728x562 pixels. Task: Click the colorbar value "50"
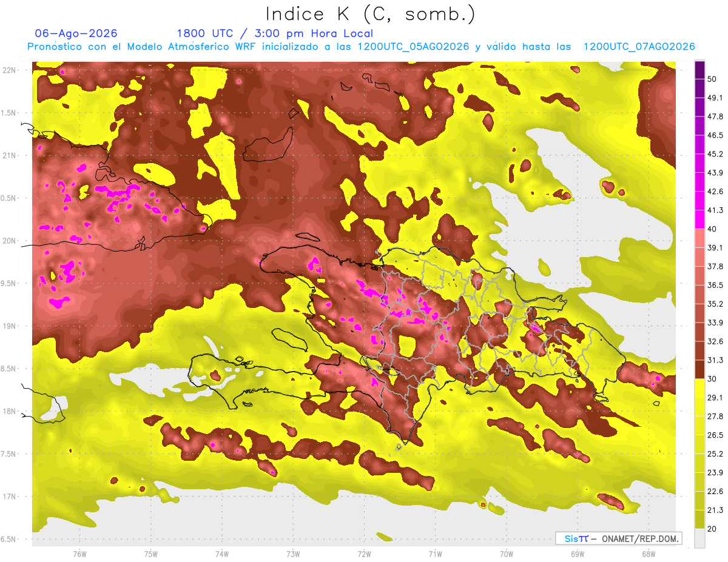click(712, 79)
